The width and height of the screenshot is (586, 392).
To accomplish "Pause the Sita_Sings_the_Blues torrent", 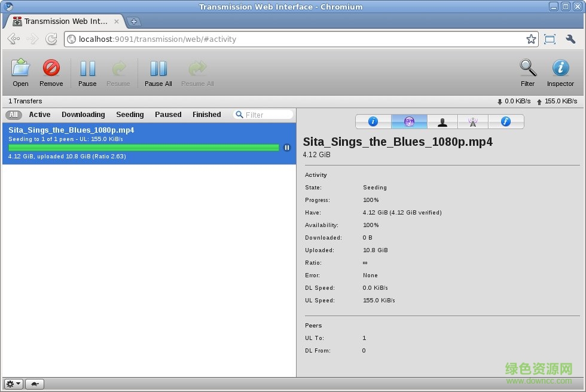I will pos(286,148).
